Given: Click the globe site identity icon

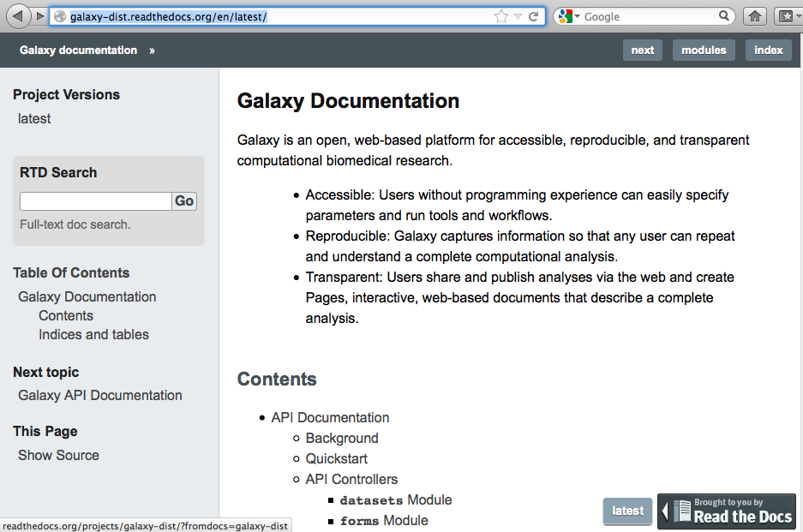Looking at the screenshot, I should pyautogui.click(x=60, y=16).
